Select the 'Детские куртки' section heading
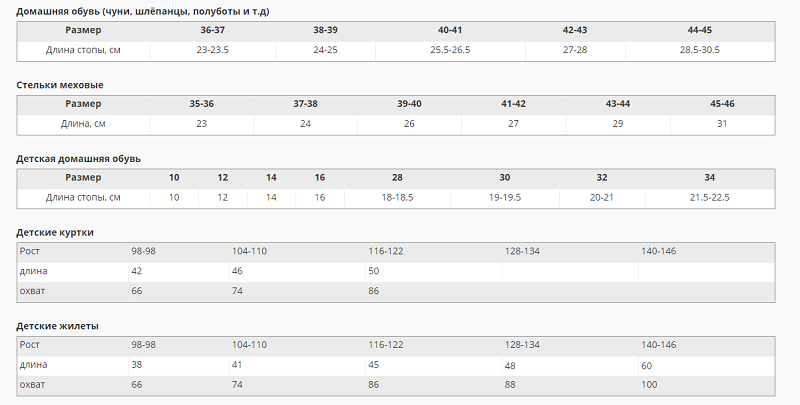The width and height of the screenshot is (800, 405). pyautogui.click(x=55, y=232)
